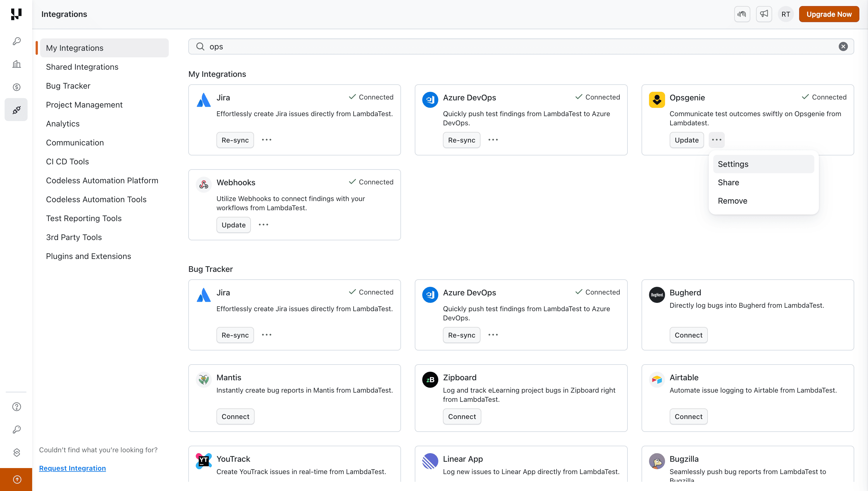Click the help question-mark icon near sidebar bottom

[x=16, y=406]
